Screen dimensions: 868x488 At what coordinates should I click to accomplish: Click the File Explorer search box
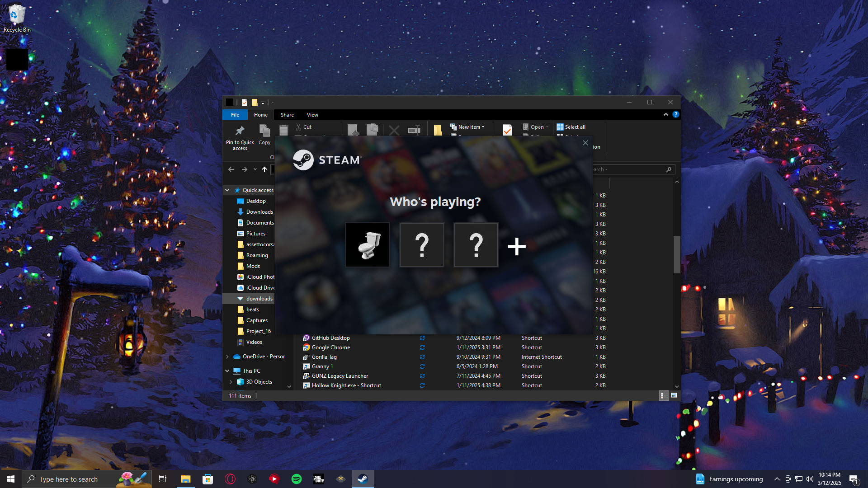click(x=633, y=169)
